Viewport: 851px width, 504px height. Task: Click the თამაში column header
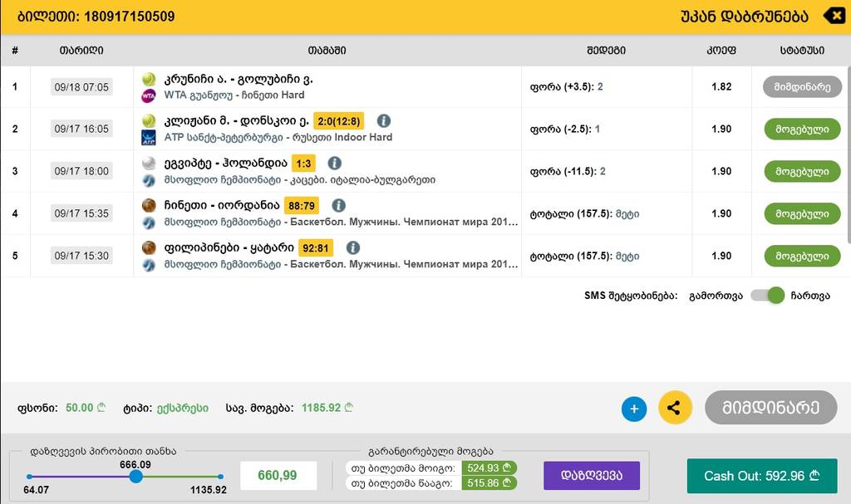327,51
